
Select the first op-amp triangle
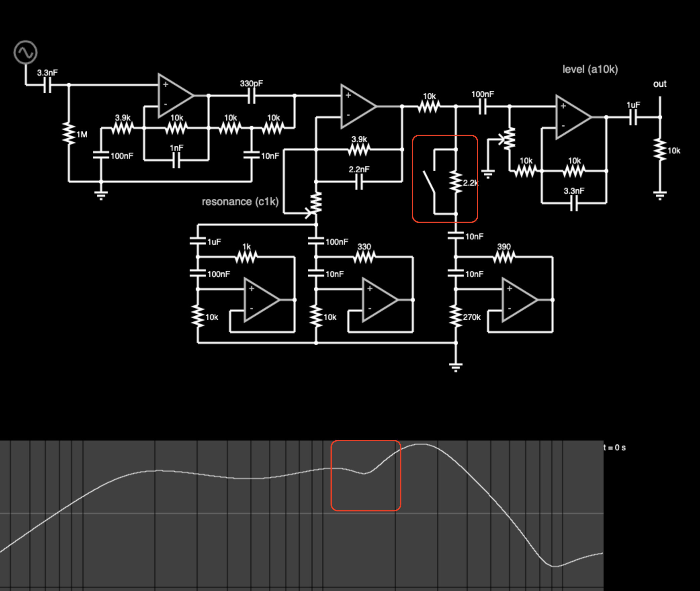(176, 96)
